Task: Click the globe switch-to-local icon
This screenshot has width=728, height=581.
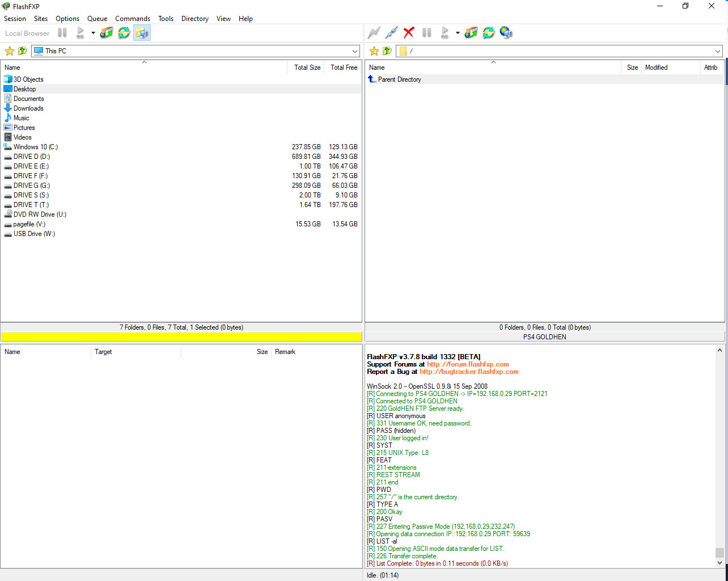Action: 506,33
